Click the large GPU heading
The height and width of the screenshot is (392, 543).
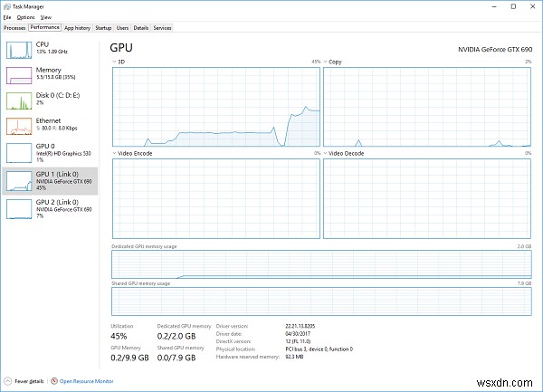121,47
